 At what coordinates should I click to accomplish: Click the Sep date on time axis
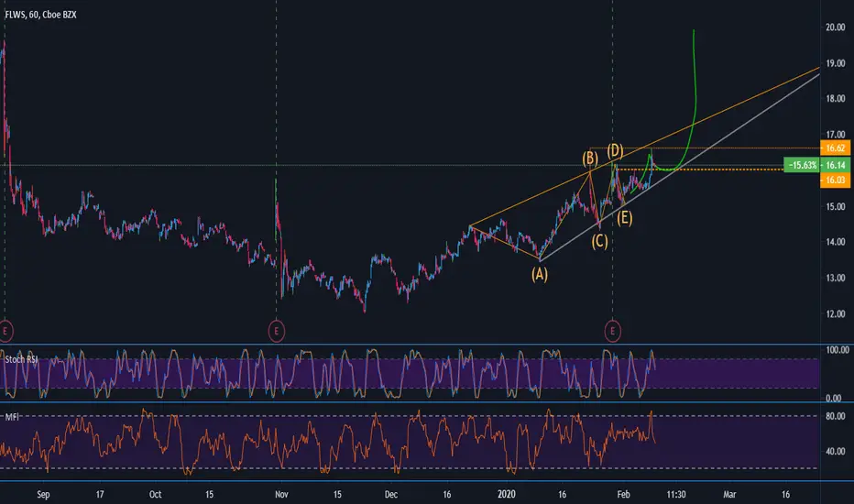(x=43, y=494)
